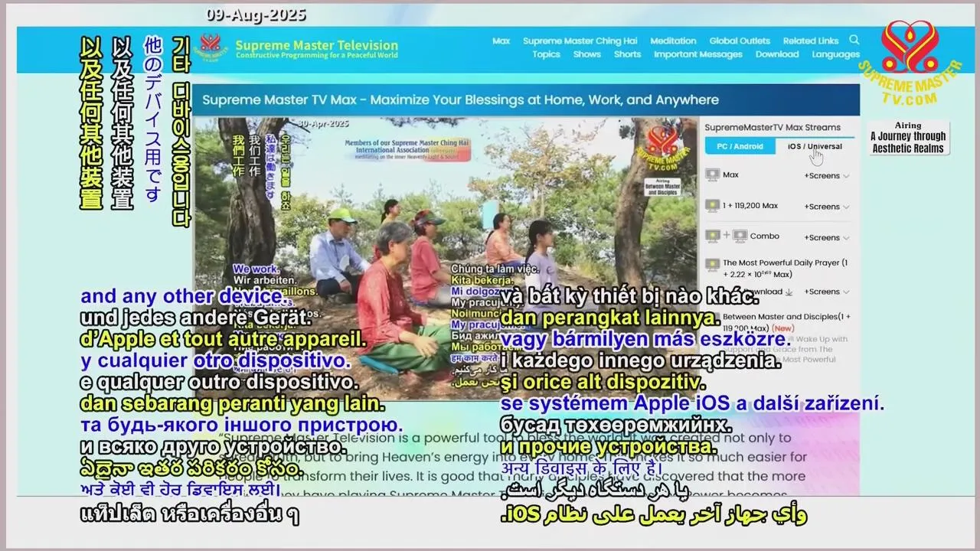Image resolution: width=980 pixels, height=551 pixels.
Task: Open the Languages menu item
Action: click(836, 54)
